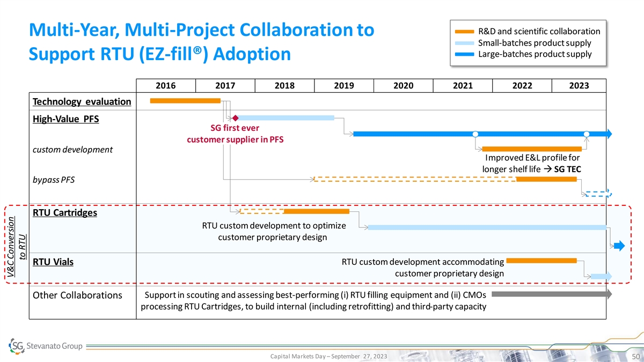Screen dimensions: 644x362
Task: Click the white circle marker under 2023
Action: tap(587, 134)
